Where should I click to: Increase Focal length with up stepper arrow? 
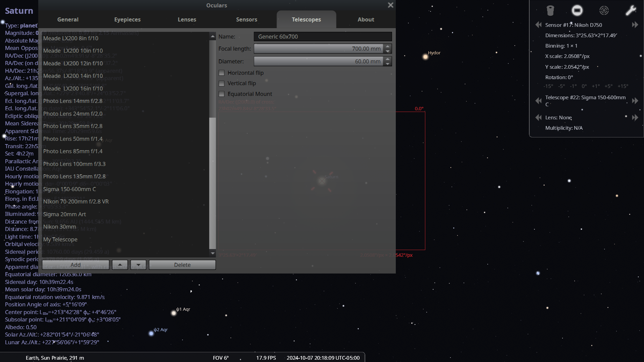tap(388, 47)
